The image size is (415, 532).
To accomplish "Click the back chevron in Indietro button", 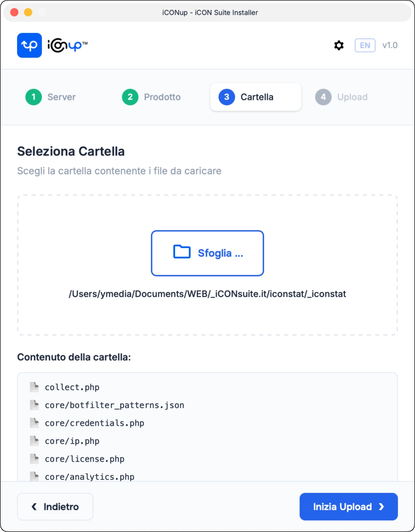I will click(33, 506).
